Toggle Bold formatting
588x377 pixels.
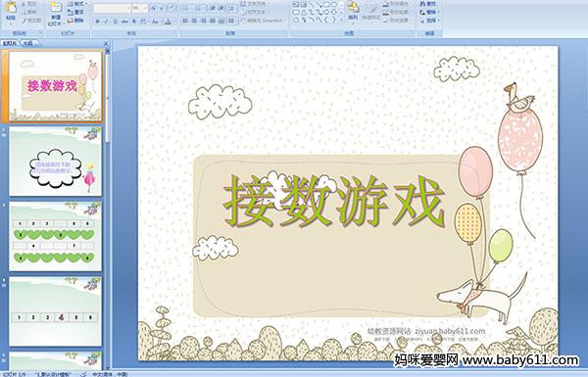97,22
